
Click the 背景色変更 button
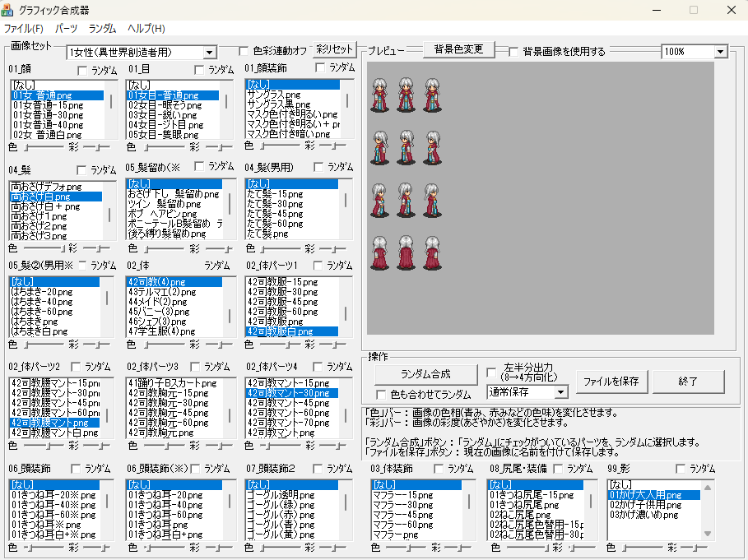pos(458,50)
